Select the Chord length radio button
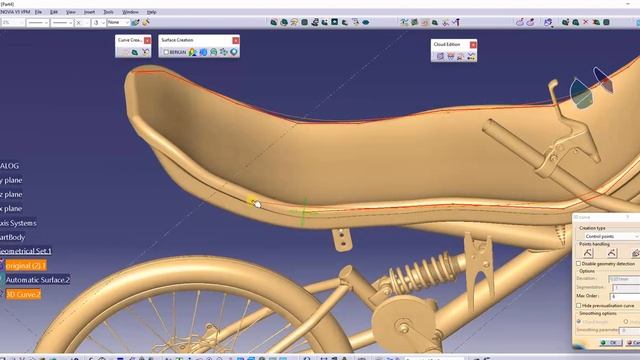 point(579,322)
